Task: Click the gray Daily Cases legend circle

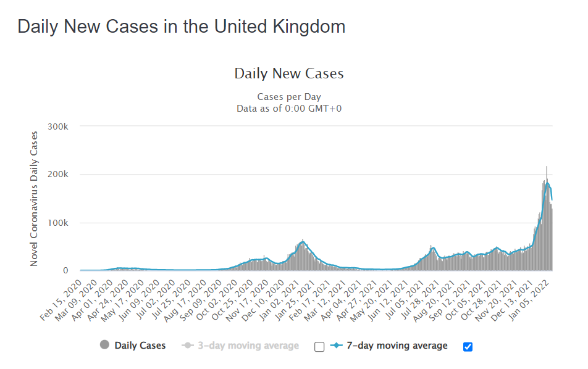Action: click(x=104, y=346)
